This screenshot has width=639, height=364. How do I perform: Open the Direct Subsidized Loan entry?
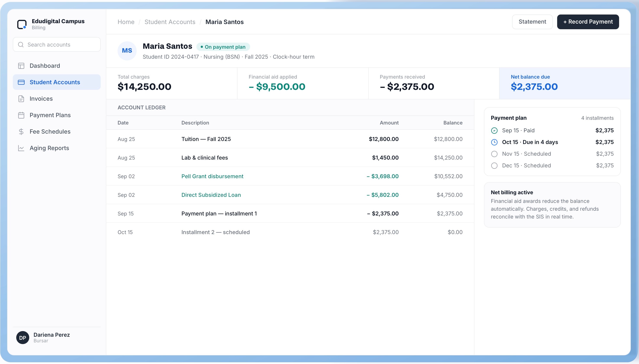click(290, 195)
